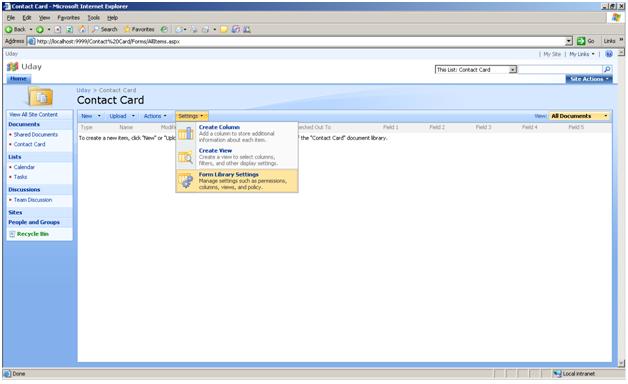Image resolution: width=628 pixels, height=384 pixels.
Task: Click the Refresh page icon
Action: click(x=69, y=29)
